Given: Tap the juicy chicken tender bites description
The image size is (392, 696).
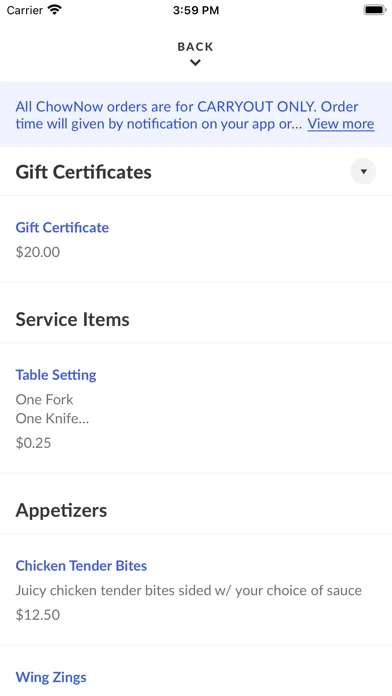Looking at the screenshot, I should pyautogui.click(x=189, y=590).
